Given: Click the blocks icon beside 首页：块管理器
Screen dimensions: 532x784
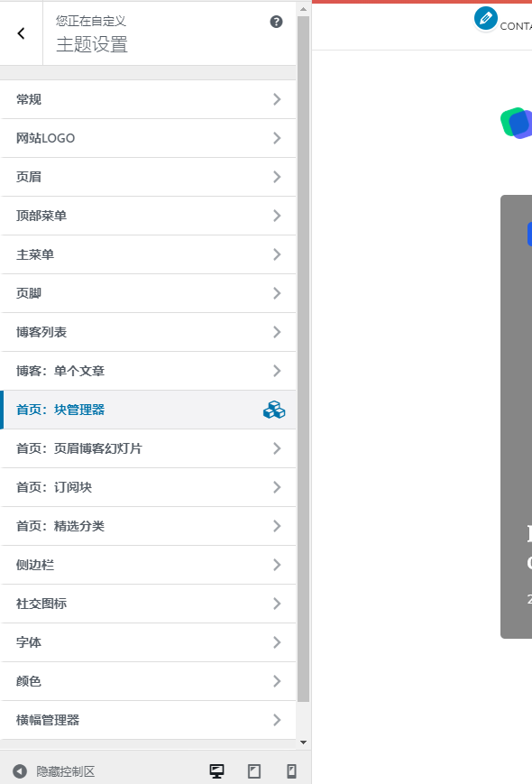Looking at the screenshot, I should [x=274, y=410].
